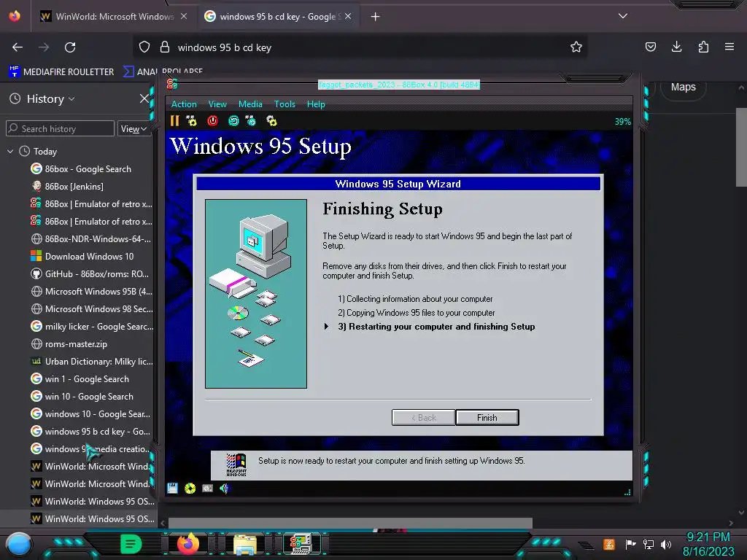Open the History sidebar switcher dropdown
This screenshot has height=560, width=747.
(51, 99)
